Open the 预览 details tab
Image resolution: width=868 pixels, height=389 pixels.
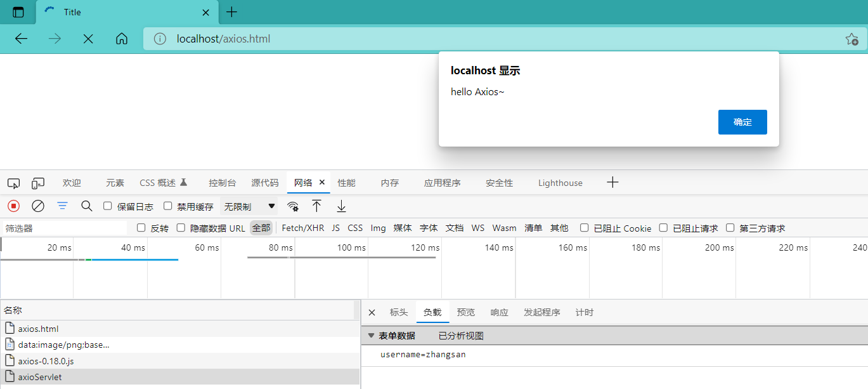pos(466,312)
